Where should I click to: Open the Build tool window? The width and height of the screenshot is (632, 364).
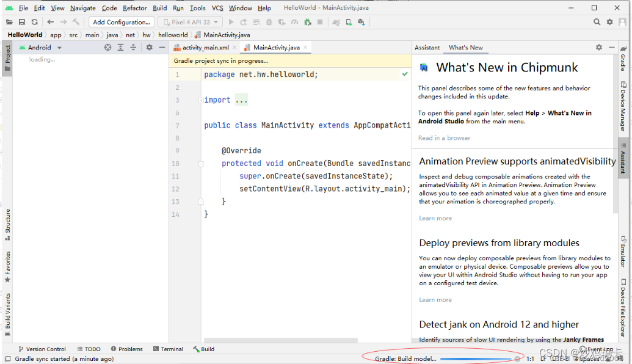[203, 349]
